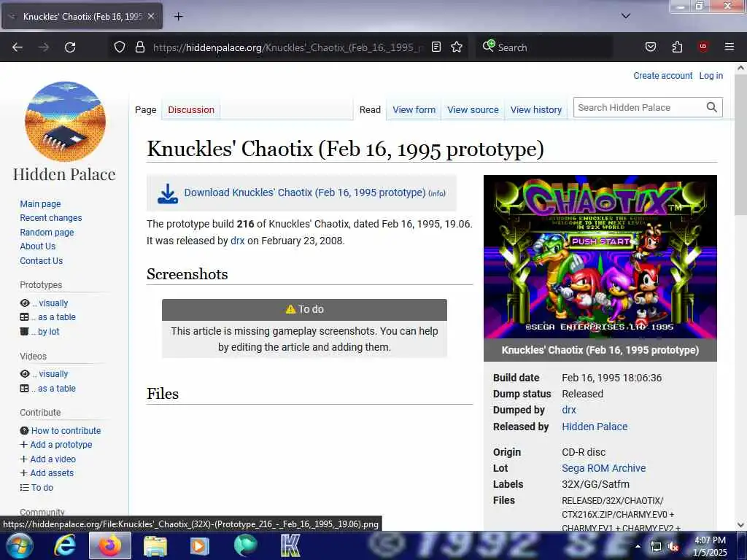The width and height of the screenshot is (747, 560).
Task: Click Add assets link
Action: [52, 472]
